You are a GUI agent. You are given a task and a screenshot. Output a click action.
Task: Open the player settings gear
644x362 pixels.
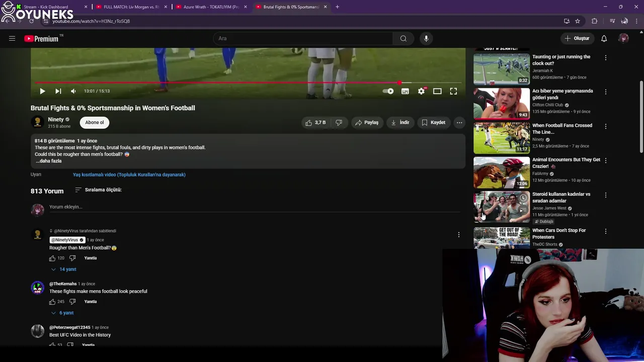(x=421, y=91)
